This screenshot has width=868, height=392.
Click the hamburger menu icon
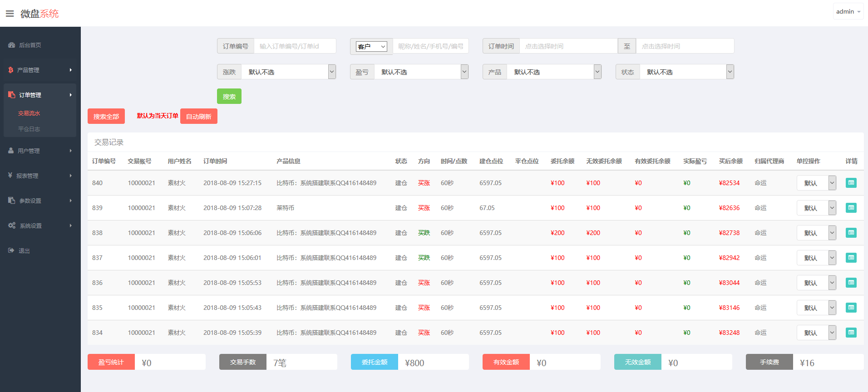(10, 14)
